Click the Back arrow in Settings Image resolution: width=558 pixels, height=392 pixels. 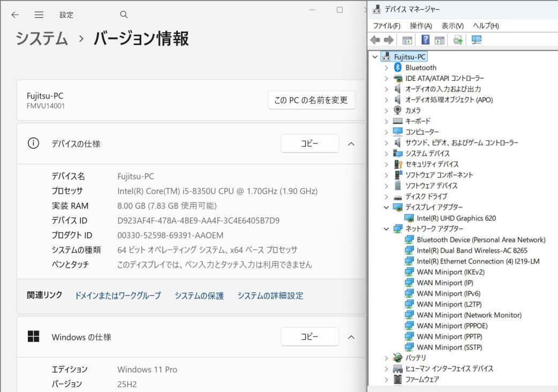(x=14, y=15)
